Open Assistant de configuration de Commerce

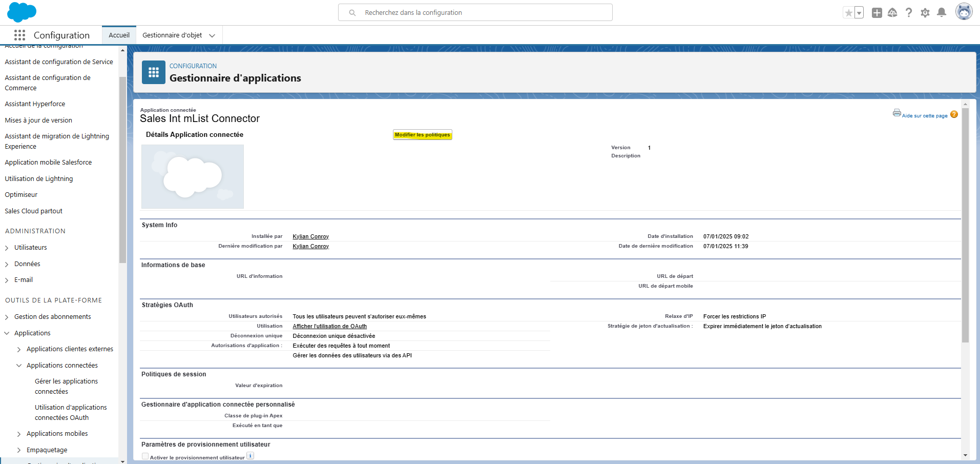tap(48, 83)
